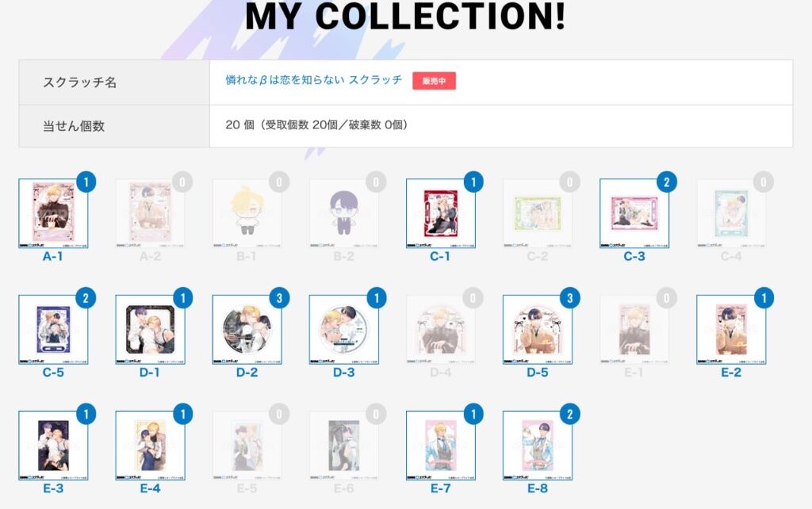Screen dimensions: 812x509
Task: Click the blue count badge on D-2
Action: click(280, 298)
